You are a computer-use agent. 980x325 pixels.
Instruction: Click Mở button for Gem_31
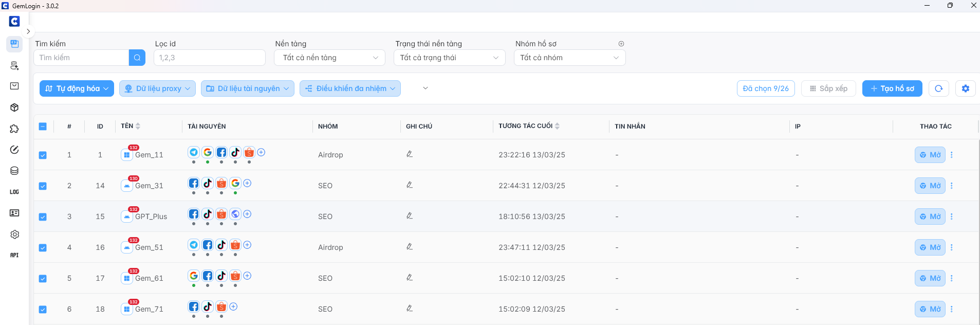[x=930, y=186]
